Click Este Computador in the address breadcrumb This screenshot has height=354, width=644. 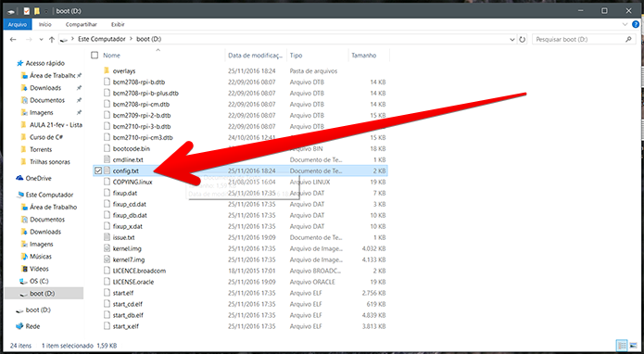(101, 40)
